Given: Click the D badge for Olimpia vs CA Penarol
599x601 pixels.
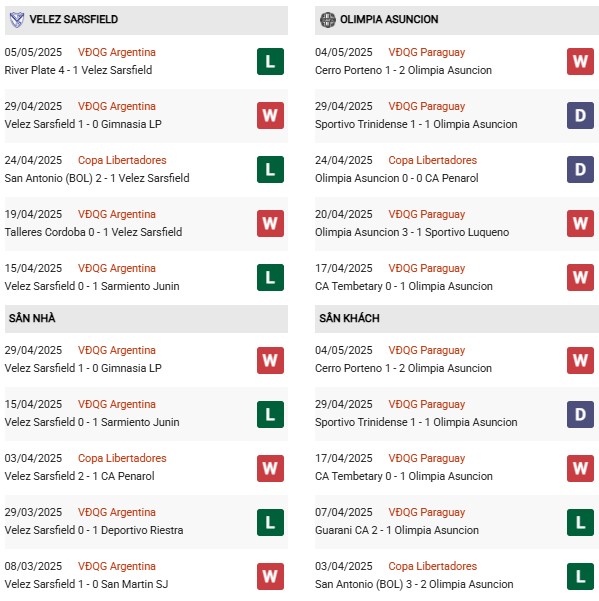Looking at the screenshot, I should [x=580, y=169].
